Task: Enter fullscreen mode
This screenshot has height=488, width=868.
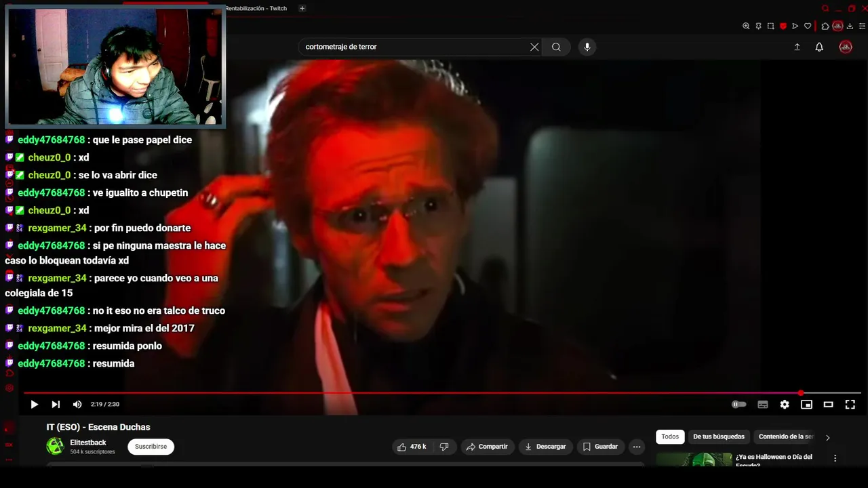Action: pyautogui.click(x=850, y=405)
